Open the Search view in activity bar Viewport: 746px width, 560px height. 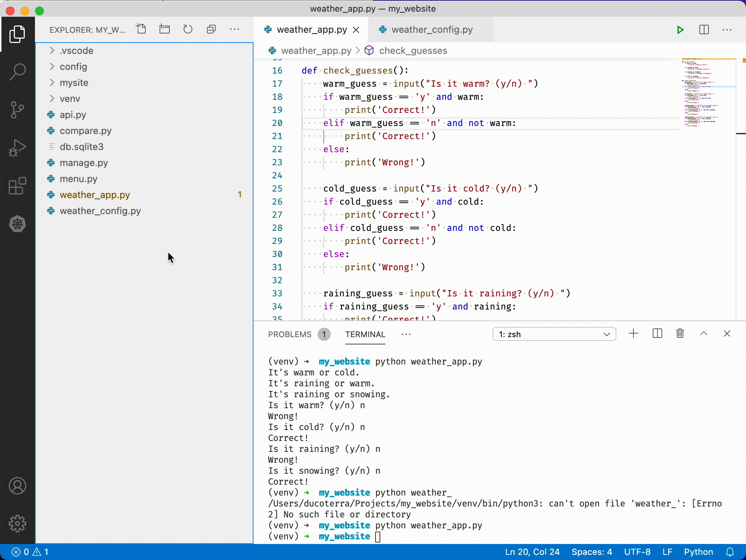click(17, 72)
